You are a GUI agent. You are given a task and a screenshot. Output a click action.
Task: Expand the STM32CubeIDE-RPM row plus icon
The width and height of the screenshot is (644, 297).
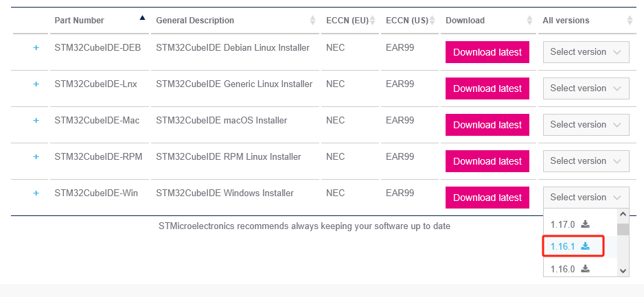coord(36,156)
